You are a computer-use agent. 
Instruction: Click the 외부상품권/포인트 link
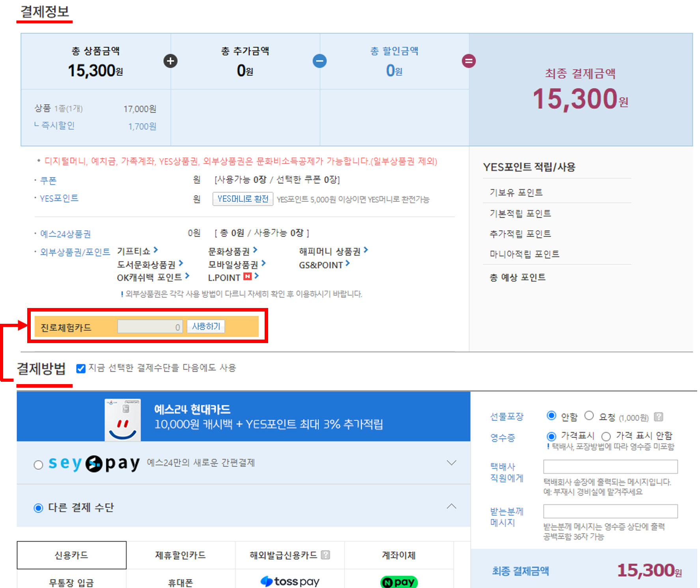click(75, 252)
